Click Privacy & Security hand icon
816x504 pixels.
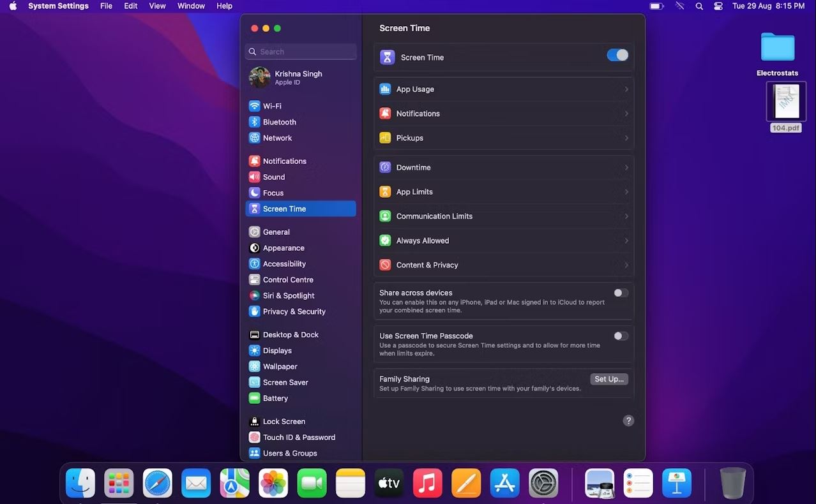click(x=254, y=311)
